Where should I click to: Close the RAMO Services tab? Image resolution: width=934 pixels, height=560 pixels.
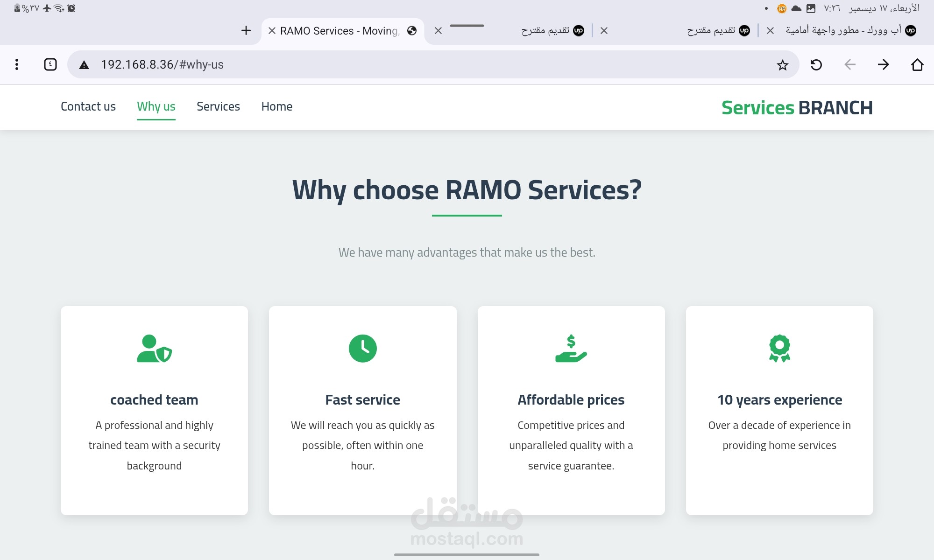click(x=272, y=31)
